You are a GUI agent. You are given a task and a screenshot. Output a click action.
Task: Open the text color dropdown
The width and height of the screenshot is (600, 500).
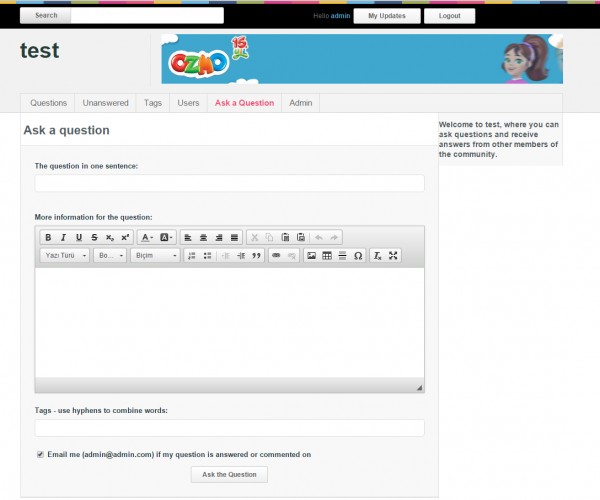pos(146,237)
